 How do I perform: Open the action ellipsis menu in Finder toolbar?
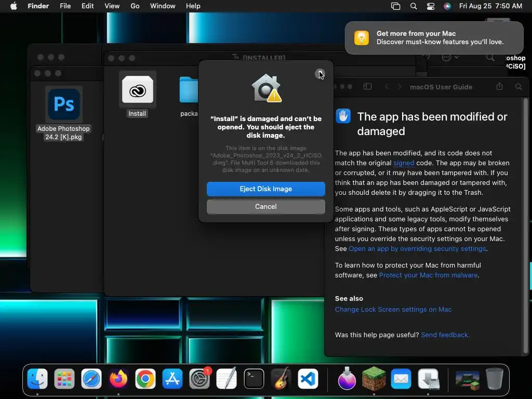click(450, 57)
